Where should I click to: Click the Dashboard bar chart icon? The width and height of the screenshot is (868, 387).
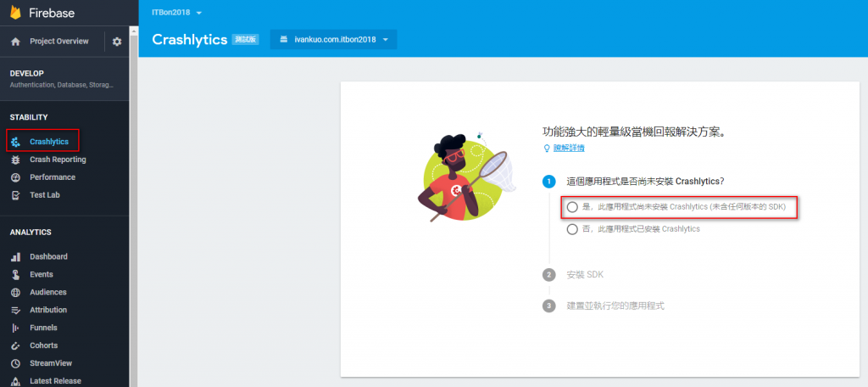coord(15,256)
